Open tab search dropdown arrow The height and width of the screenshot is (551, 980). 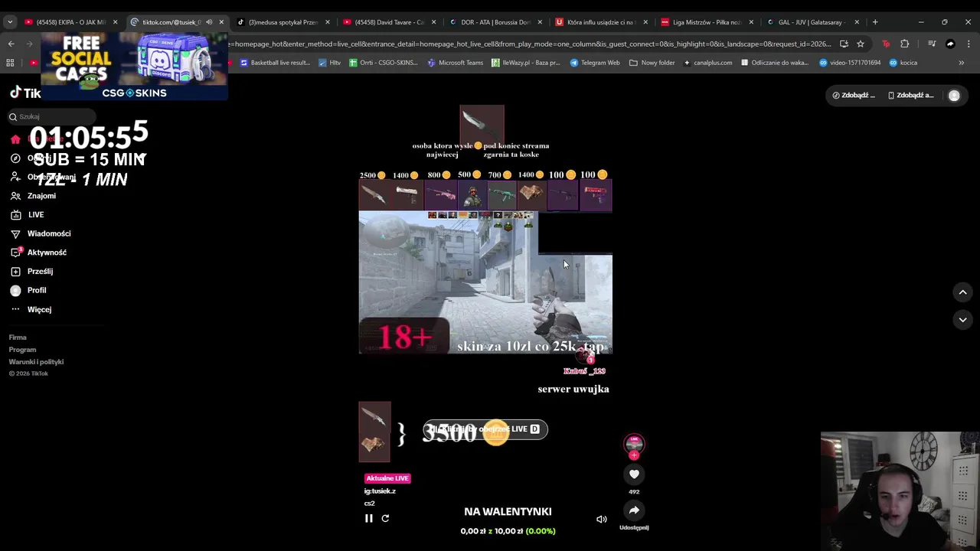tap(10, 22)
